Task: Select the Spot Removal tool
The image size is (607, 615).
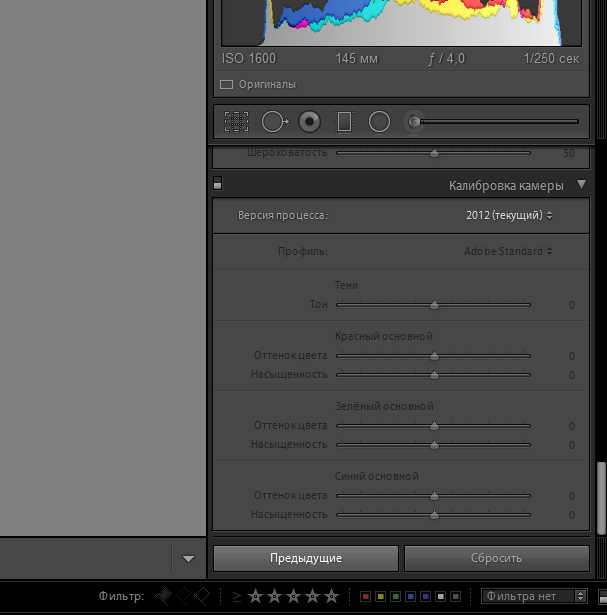Action: click(x=274, y=122)
